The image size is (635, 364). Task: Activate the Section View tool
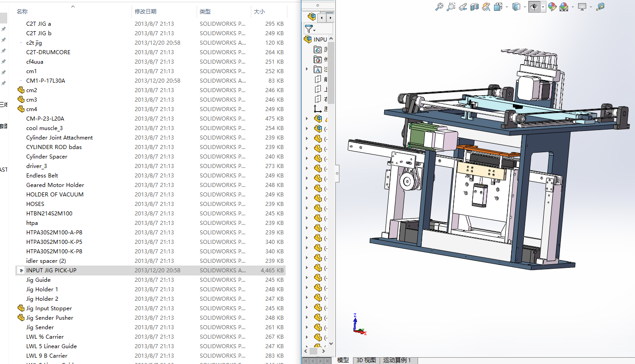475,7
